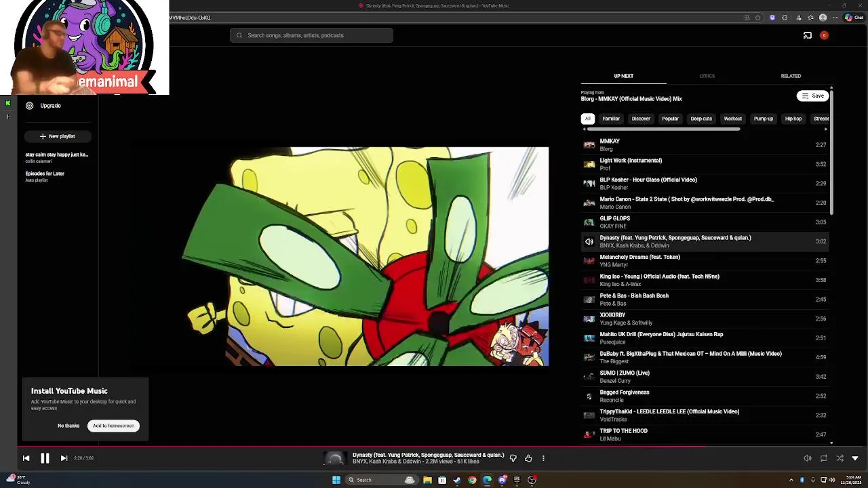Like the song Dynasty in player bar
Viewport: 868px width, 488px height.
(528, 458)
